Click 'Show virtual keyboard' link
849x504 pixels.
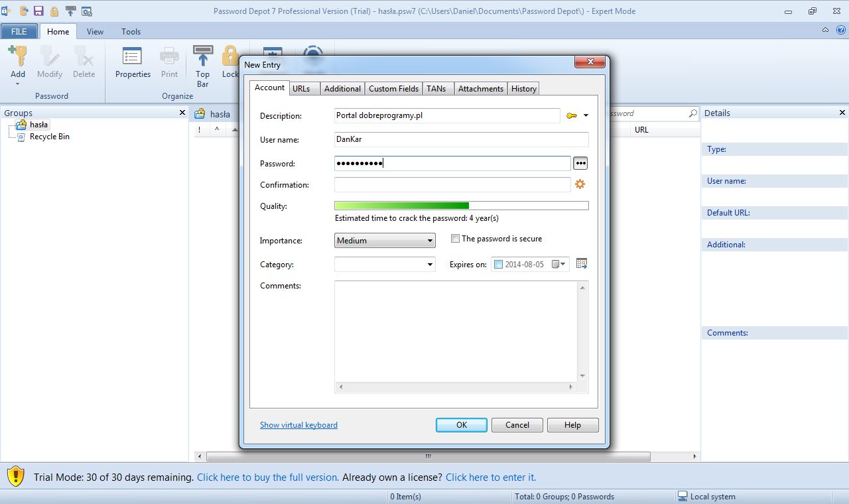point(298,425)
